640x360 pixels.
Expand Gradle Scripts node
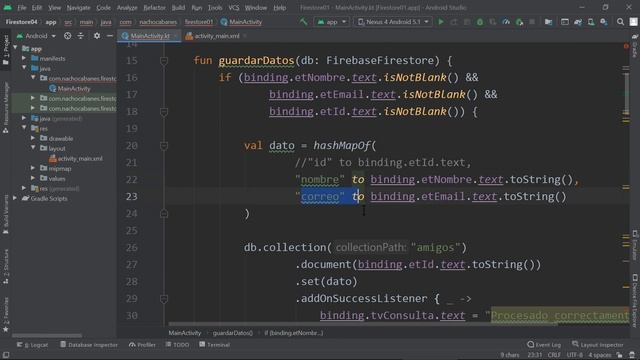pos(16,198)
